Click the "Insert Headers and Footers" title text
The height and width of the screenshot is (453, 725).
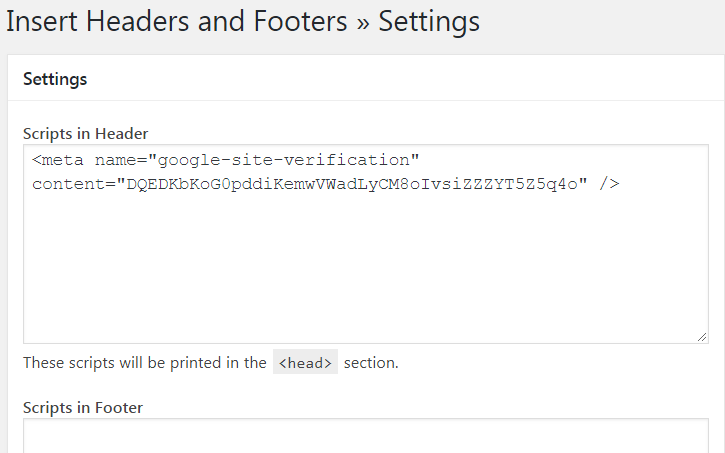(177, 21)
